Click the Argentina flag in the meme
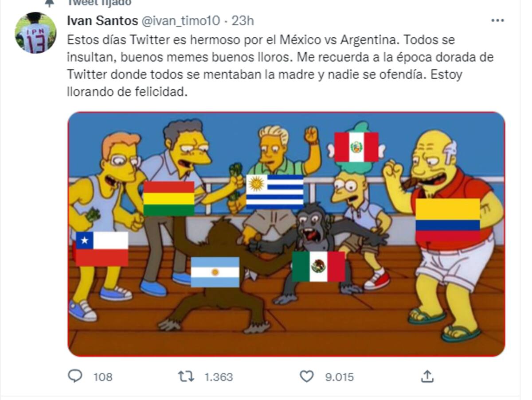This screenshot has width=532, height=400. (x=215, y=272)
